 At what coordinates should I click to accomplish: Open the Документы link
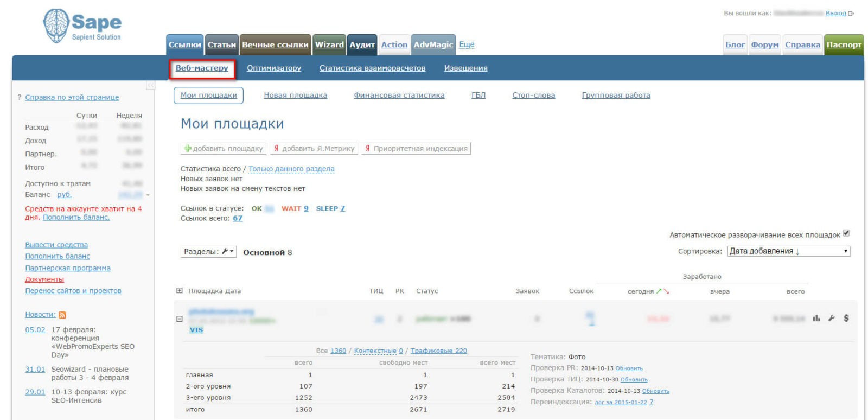[x=44, y=279]
